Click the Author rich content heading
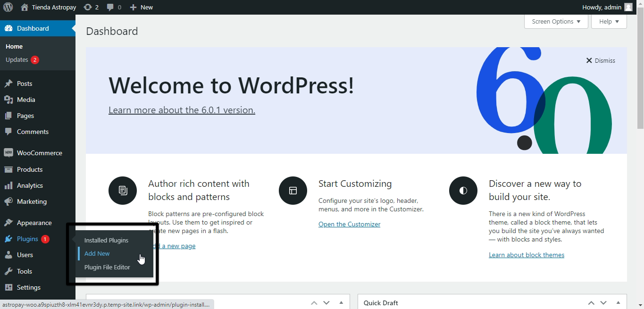This screenshot has height=309, width=644. pos(199,190)
